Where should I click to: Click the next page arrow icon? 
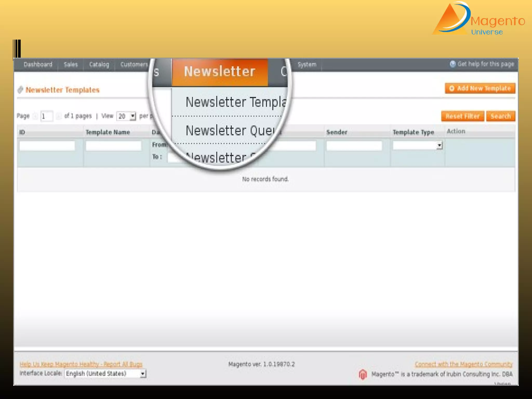click(x=59, y=116)
